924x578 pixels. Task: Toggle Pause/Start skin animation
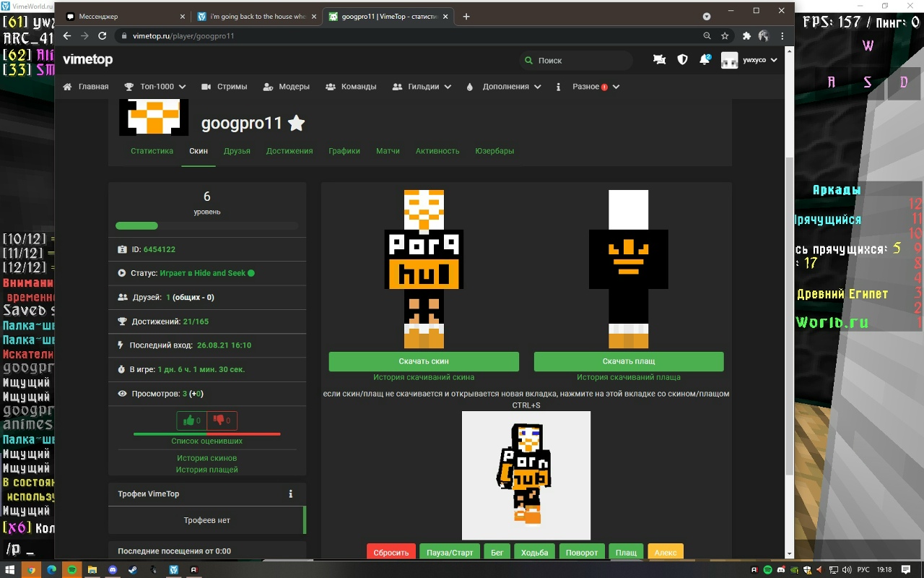coord(450,552)
